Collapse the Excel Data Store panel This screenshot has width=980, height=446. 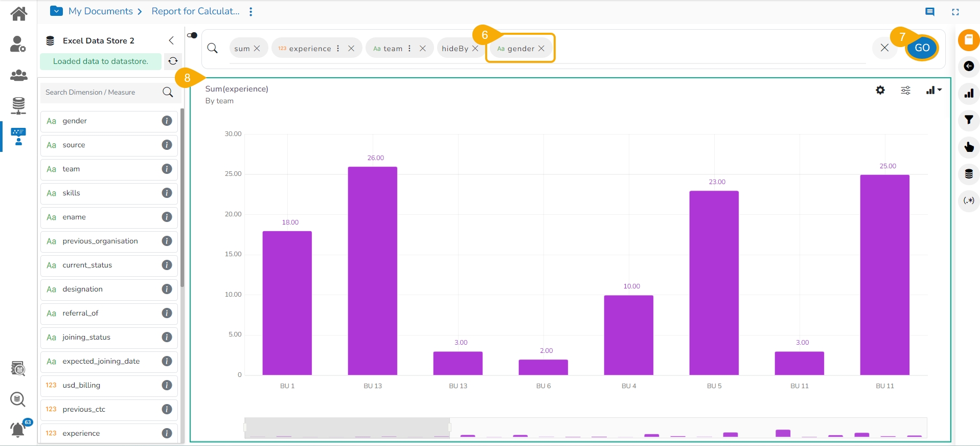(171, 40)
